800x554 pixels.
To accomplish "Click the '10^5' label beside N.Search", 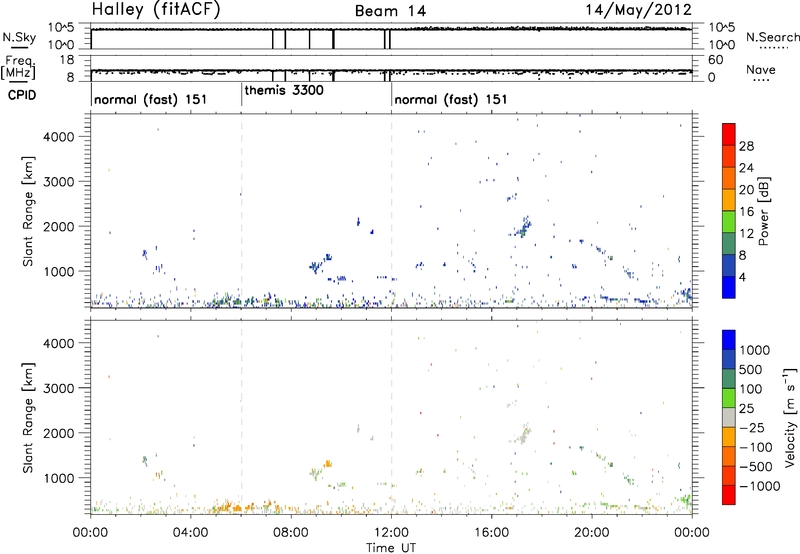I will pyautogui.click(x=722, y=28).
